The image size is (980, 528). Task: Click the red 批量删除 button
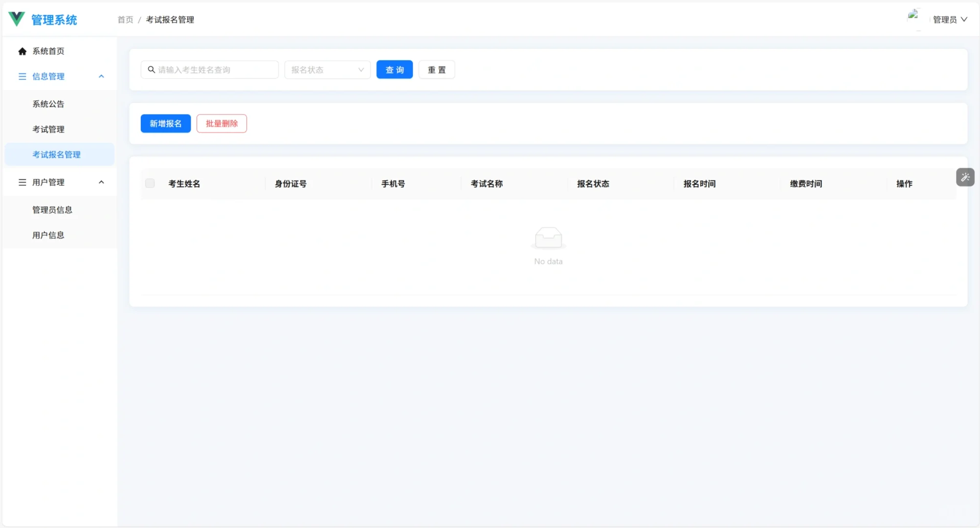click(x=222, y=124)
